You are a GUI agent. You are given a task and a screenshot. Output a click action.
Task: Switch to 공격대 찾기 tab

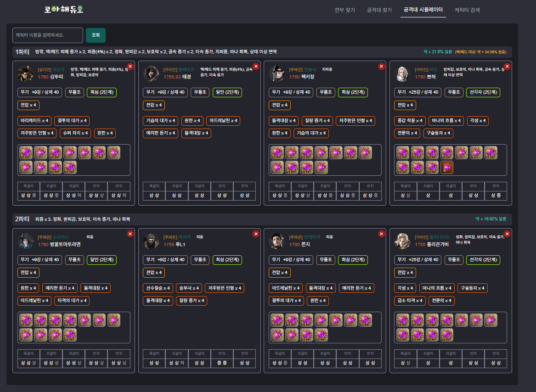(379, 10)
